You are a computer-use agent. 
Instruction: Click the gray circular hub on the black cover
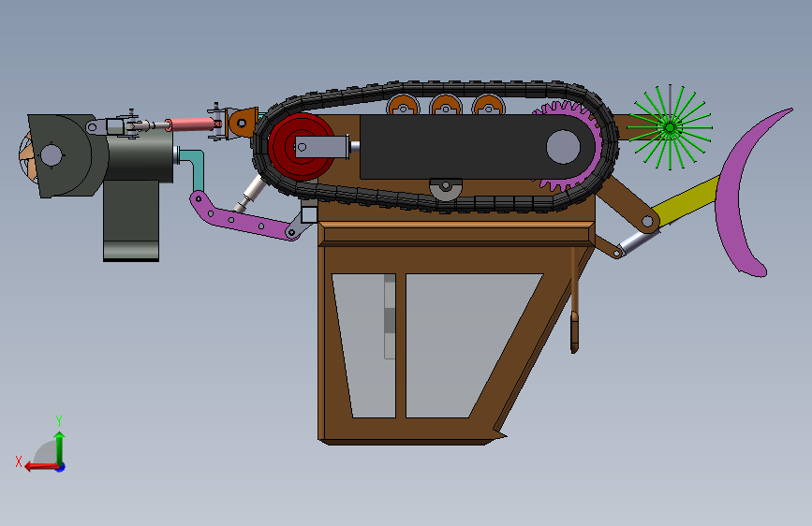click(563, 147)
